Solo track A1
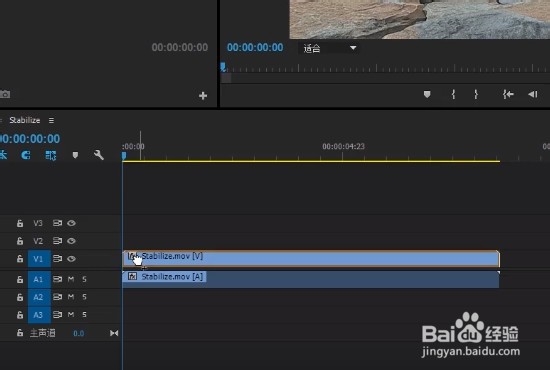Screen dimensions: 550x370 click(x=84, y=279)
